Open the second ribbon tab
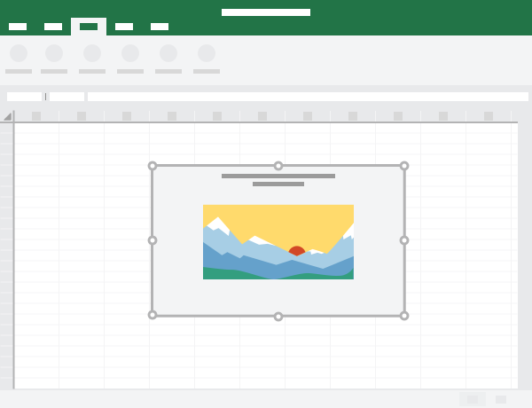 53,27
